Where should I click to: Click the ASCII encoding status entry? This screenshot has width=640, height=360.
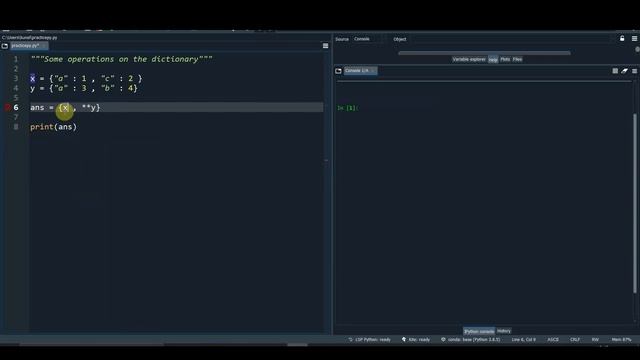(553, 340)
